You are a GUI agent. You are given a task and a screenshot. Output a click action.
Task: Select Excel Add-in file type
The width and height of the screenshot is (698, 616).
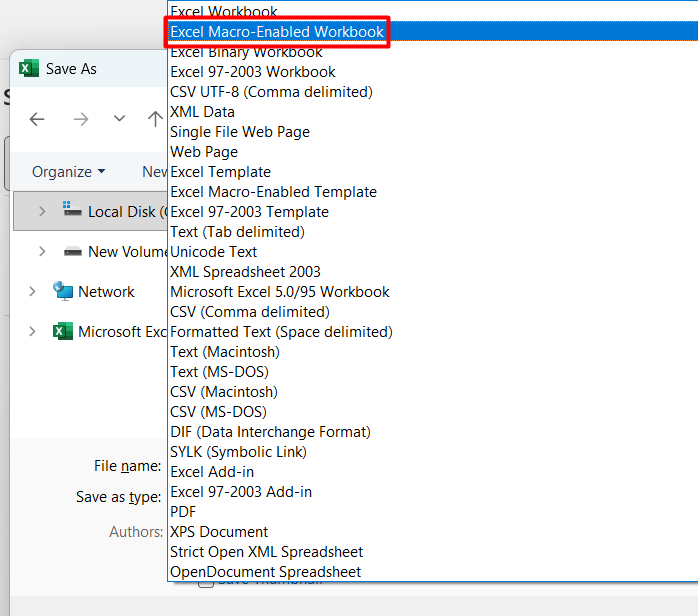point(433,472)
